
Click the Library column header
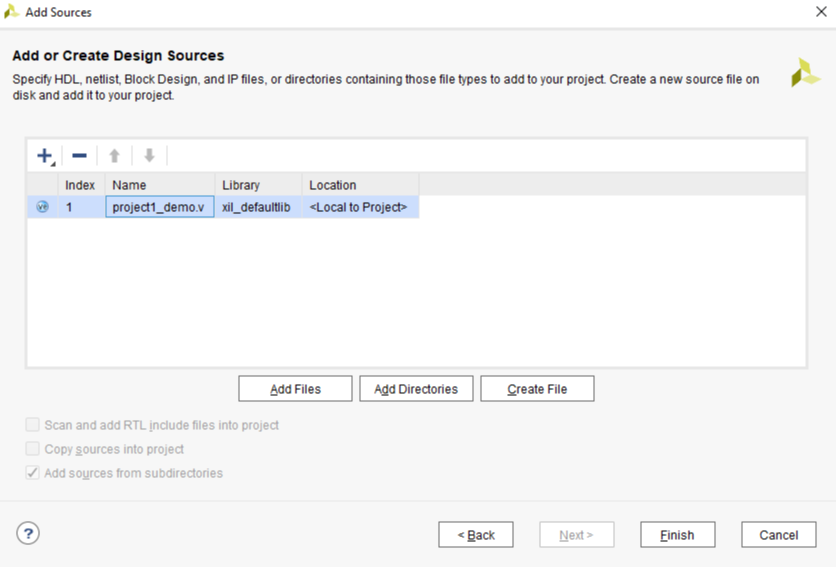257,185
